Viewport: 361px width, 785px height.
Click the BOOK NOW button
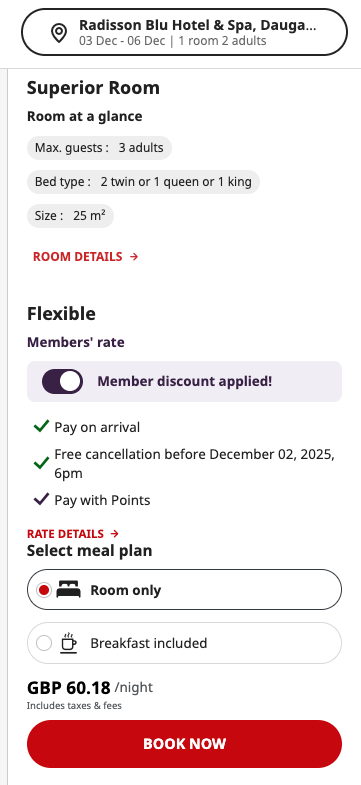[x=184, y=743]
